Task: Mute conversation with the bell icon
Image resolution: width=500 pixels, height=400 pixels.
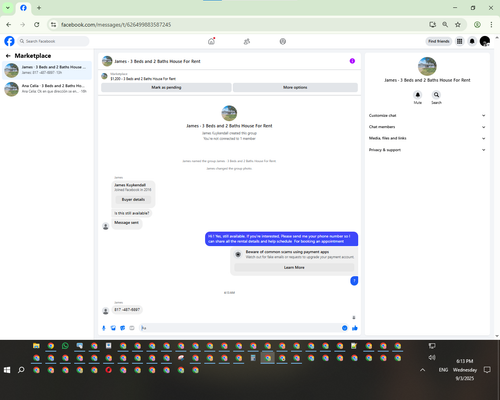Action: (418, 95)
